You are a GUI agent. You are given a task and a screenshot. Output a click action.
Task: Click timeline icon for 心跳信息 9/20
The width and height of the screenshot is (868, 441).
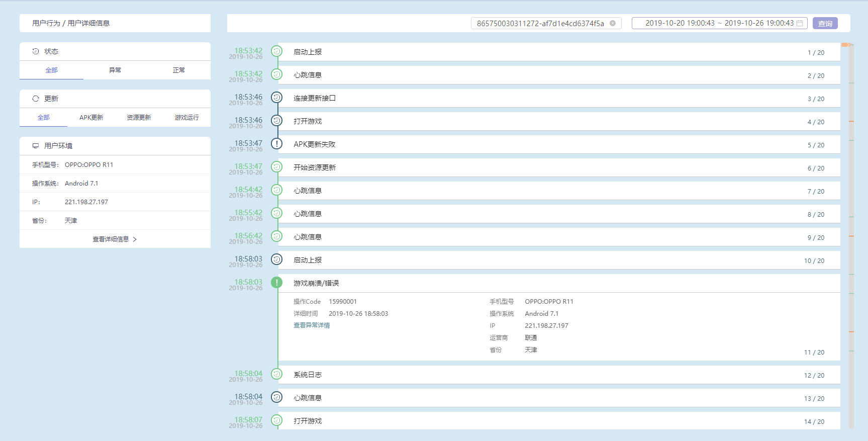pos(276,236)
